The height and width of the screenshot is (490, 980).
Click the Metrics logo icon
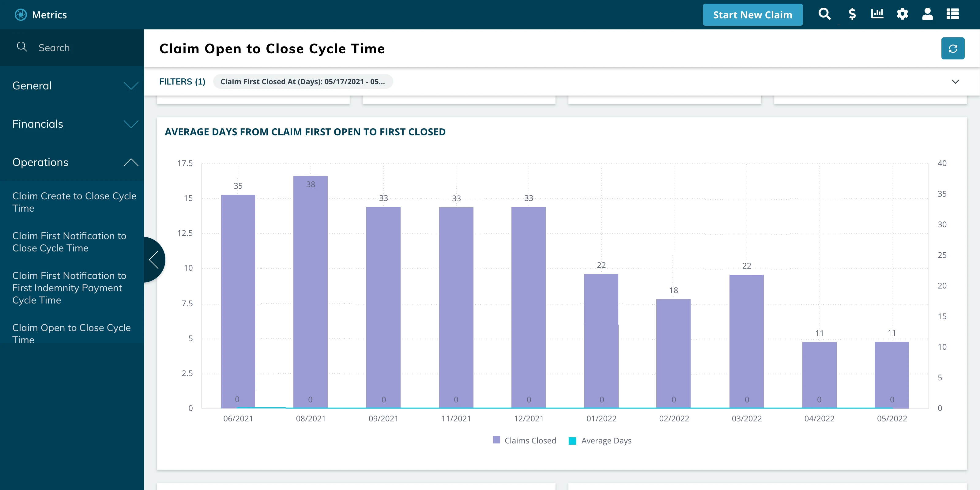[x=21, y=15]
